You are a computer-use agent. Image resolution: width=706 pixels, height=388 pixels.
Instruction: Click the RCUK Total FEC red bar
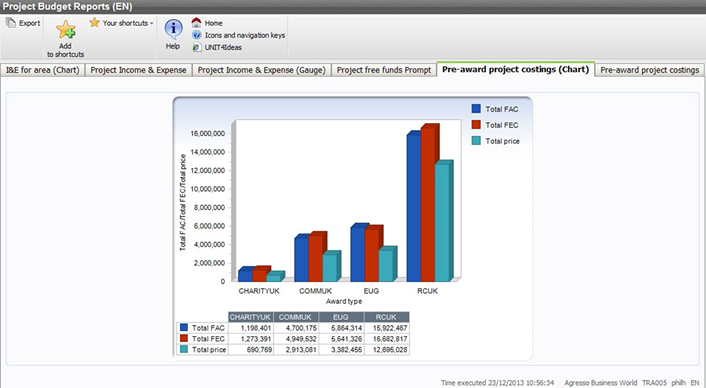point(429,203)
